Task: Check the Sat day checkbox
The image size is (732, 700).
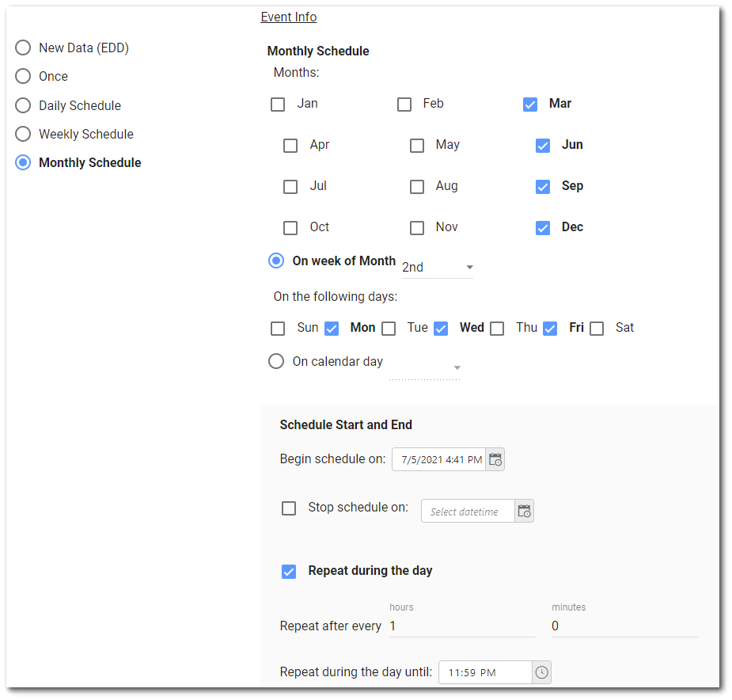Action: point(597,329)
